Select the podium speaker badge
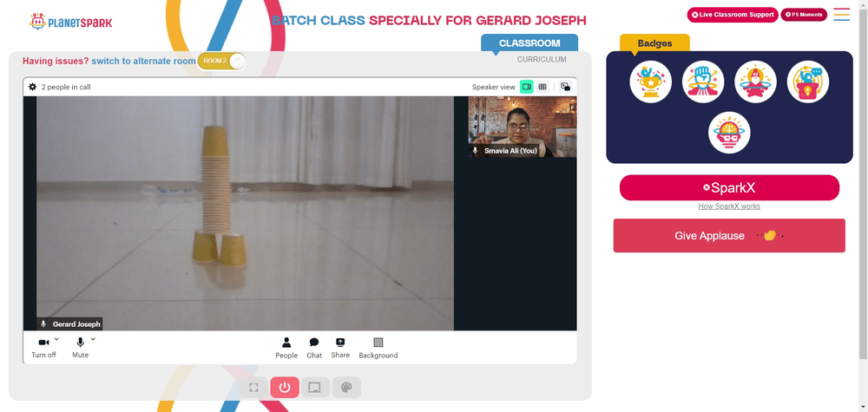Screen dimensions: 868x412 click(x=808, y=82)
